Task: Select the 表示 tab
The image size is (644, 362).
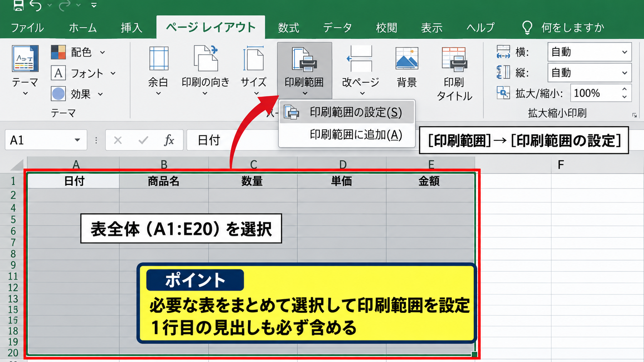Action: (432, 28)
